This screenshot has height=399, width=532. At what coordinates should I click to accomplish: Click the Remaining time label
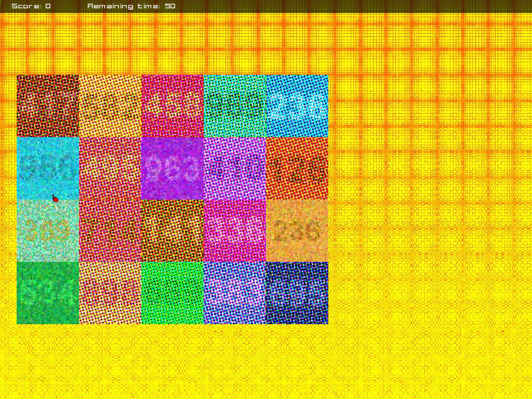click(131, 6)
